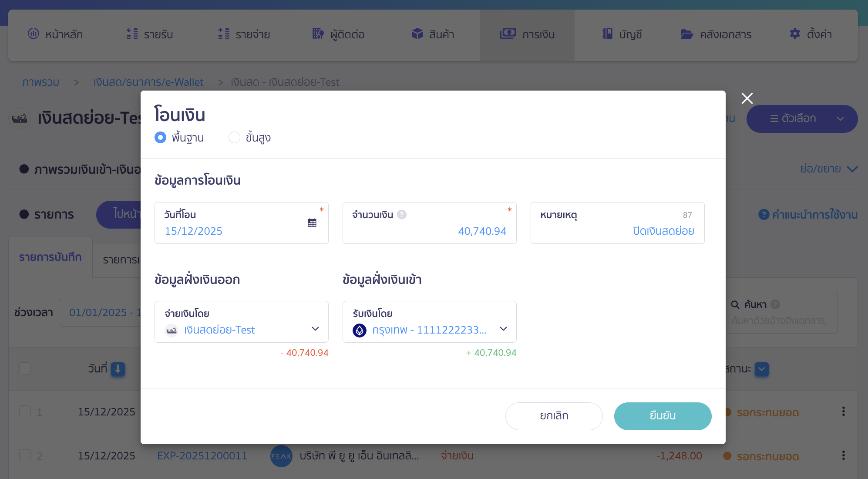Click the ตั้งค่า gear icon
The width and height of the screenshot is (868, 479).
(x=795, y=34)
